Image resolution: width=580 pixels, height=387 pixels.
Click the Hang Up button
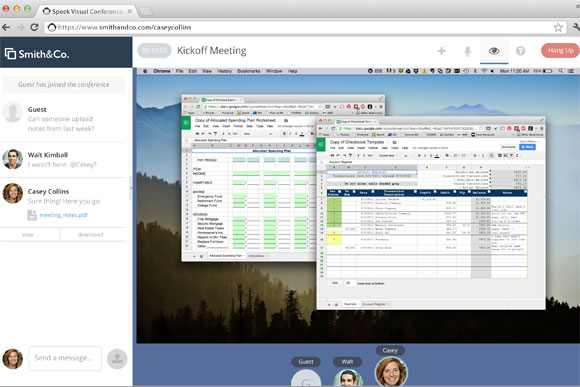[560, 50]
